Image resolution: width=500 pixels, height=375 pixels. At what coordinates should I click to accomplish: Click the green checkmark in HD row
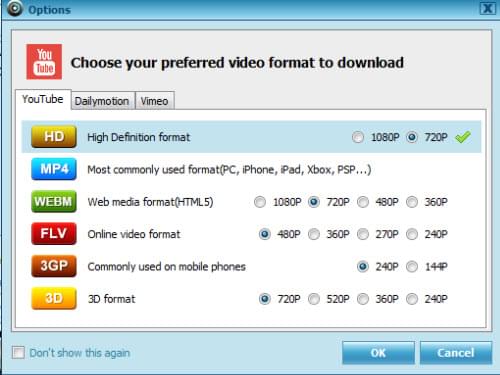click(x=463, y=137)
